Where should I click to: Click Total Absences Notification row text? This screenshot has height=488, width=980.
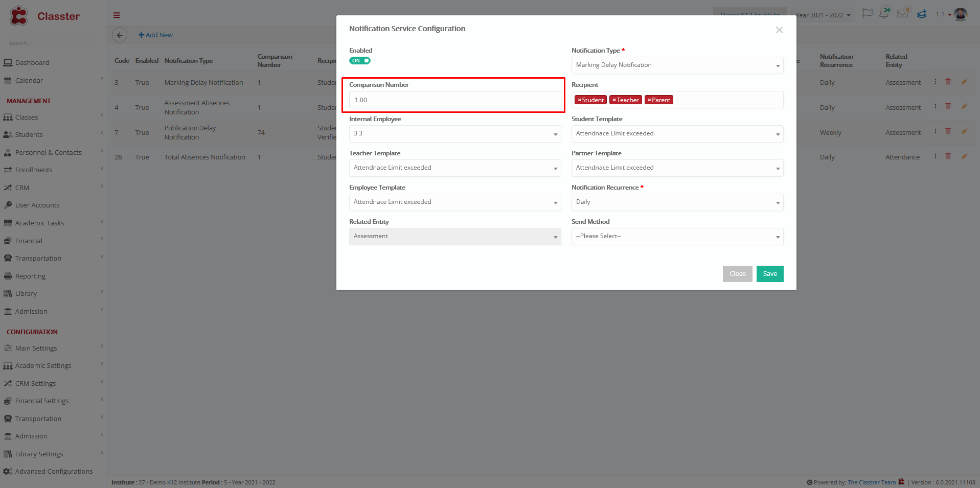[x=204, y=157]
